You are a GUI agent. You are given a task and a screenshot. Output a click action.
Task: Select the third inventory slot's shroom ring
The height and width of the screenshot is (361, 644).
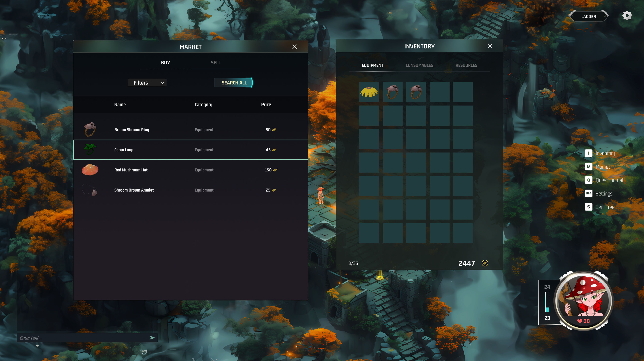[416, 92]
